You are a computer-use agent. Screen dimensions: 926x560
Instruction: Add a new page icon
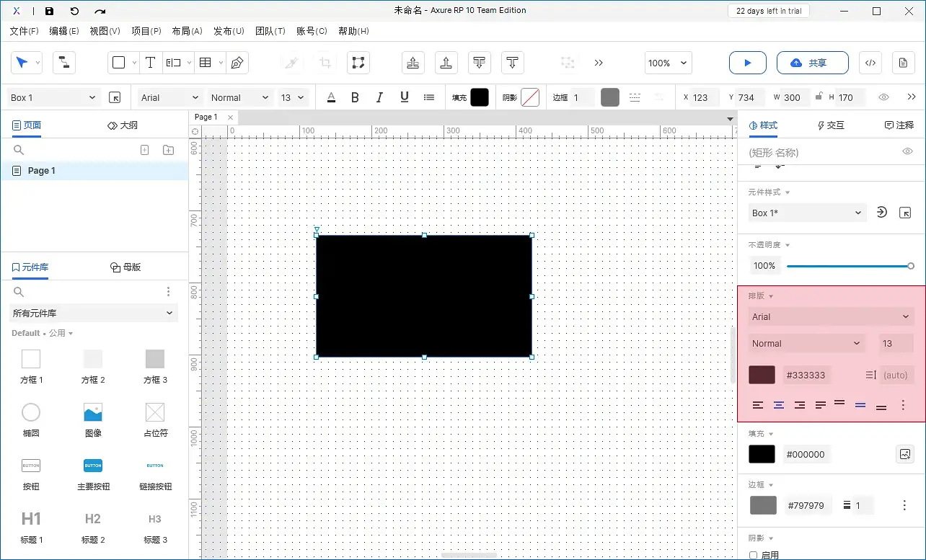click(144, 150)
